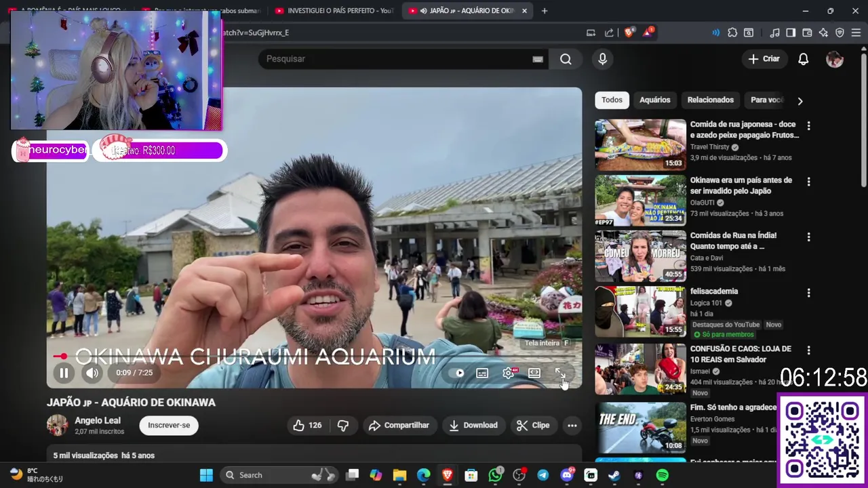Click the video progress bar
Image resolution: width=868 pixels, height=488 pixels.
(x=314, y=357)
